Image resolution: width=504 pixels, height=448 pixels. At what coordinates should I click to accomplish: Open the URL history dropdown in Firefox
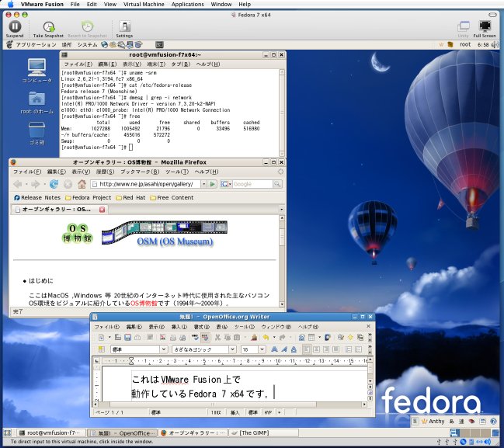pos(203,184)
